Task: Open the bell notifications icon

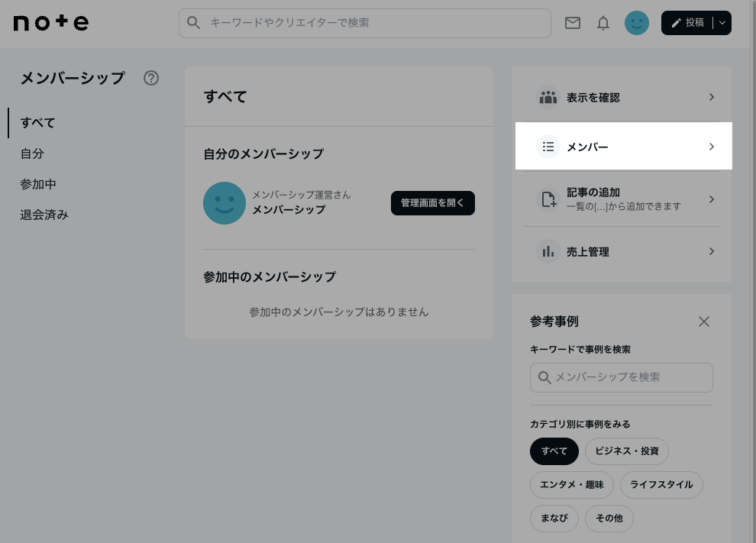Action: (603, 23)
